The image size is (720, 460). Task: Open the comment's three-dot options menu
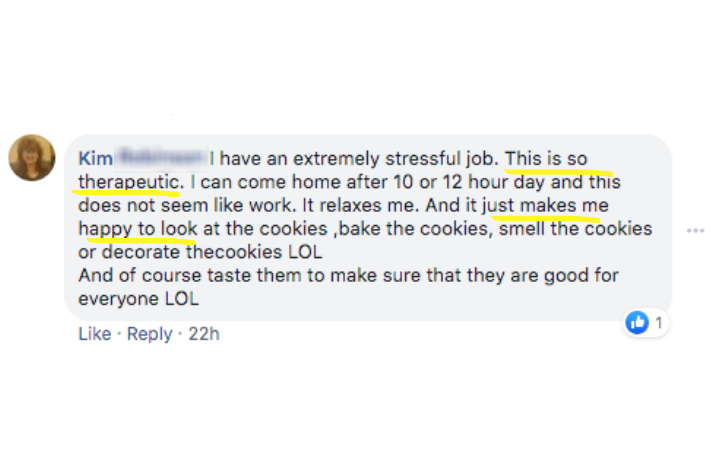pos(695,230)
